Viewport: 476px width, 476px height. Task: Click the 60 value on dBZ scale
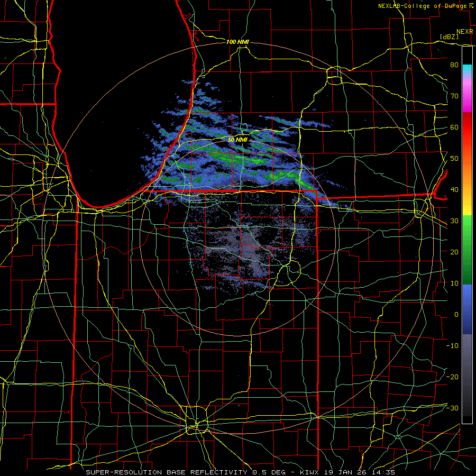(x=454, y=127)
